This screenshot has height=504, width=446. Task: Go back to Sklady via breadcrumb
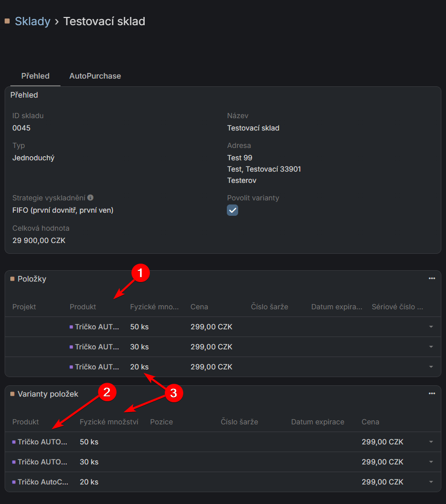[x=32, y=21]
